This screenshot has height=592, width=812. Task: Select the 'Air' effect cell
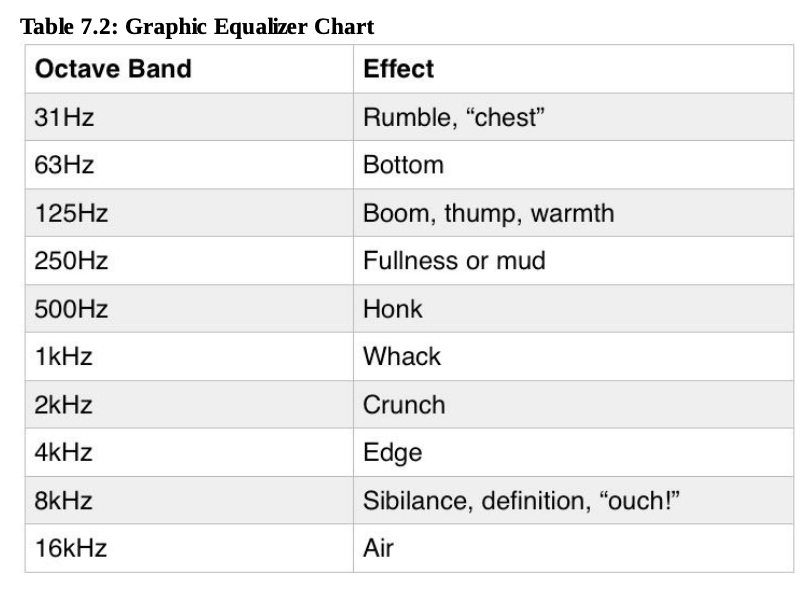click(378, 549)
